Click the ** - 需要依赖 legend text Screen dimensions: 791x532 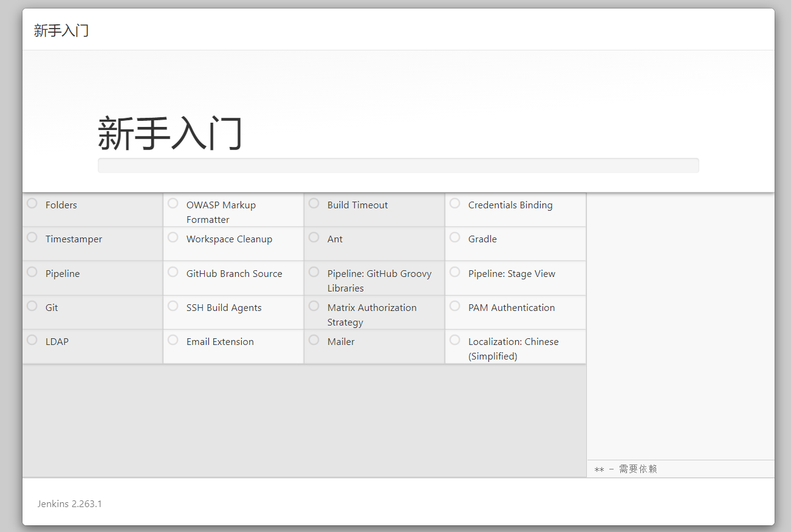coord(626,469)
